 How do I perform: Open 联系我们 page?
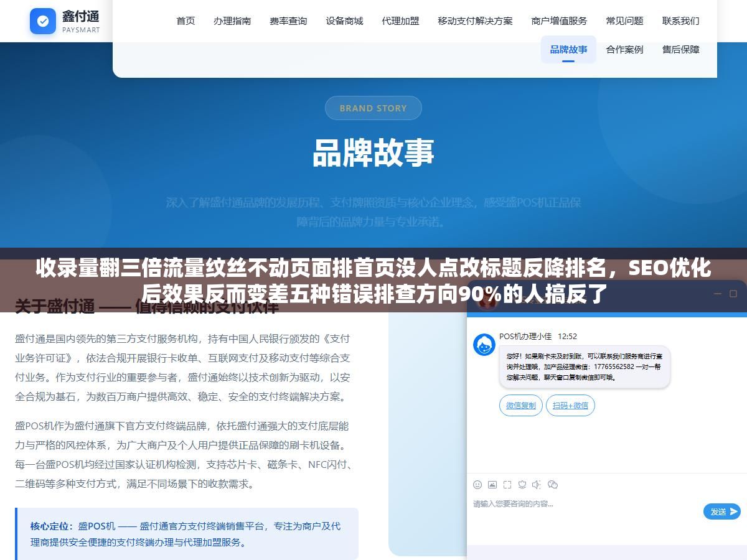[680, 21]
